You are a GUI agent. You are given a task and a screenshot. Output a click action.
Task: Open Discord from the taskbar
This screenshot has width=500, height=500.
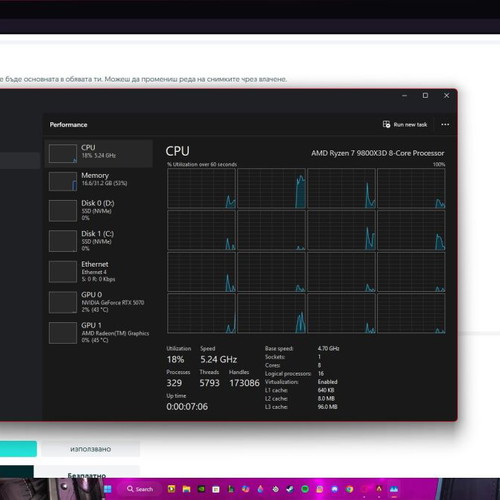(334, 489)
